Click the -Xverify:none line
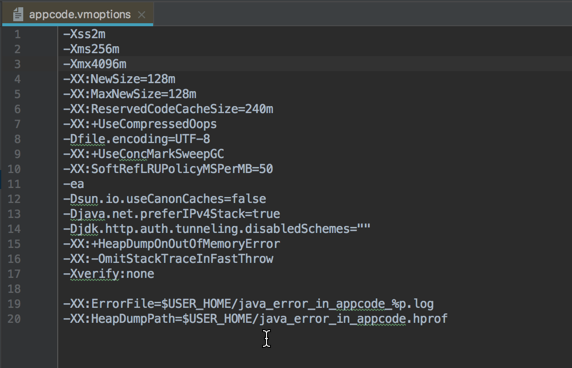 click(x=109, y=274)
